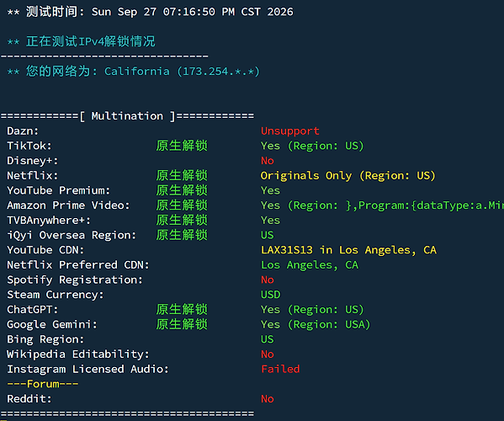The height and width of the screenshot is (421, 504).
Task: Click the red 'Failed' Instagram result
Action: point(280,369)
